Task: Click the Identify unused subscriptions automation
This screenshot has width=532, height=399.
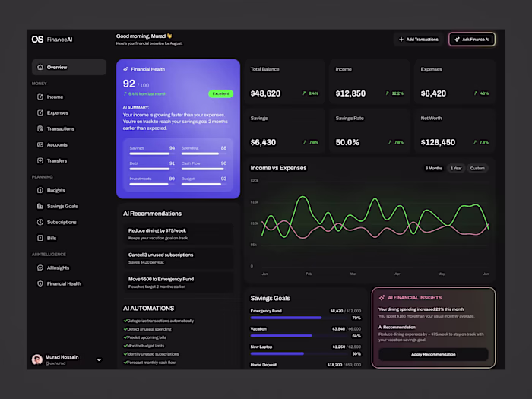Action: coord(151,354)
